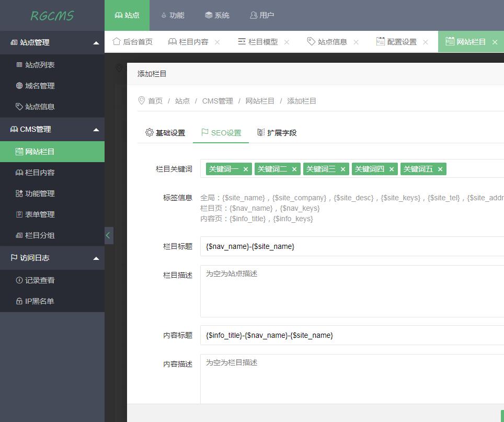This screenshot has width=504, height=422.
Task: Click 首页 in the breadcrumb
Action: (155, 101)
